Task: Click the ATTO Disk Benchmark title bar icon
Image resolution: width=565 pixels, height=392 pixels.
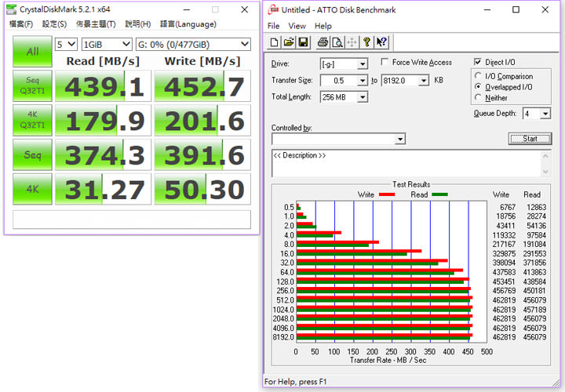Action: coord(274,9)
